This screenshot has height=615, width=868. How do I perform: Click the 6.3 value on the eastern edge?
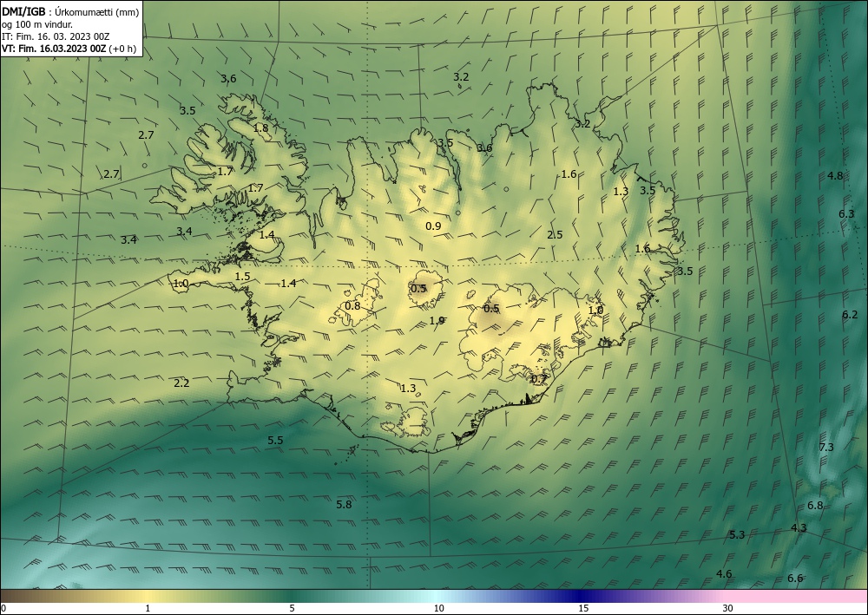pyautogui.click(x=846, y=214)
